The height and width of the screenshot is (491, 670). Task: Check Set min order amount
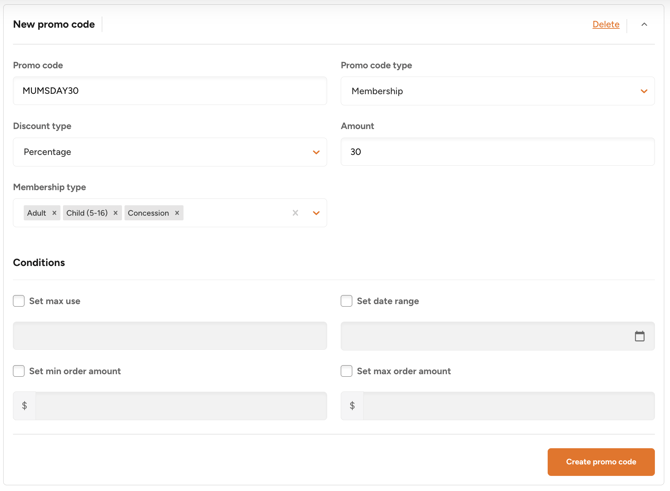19,371
